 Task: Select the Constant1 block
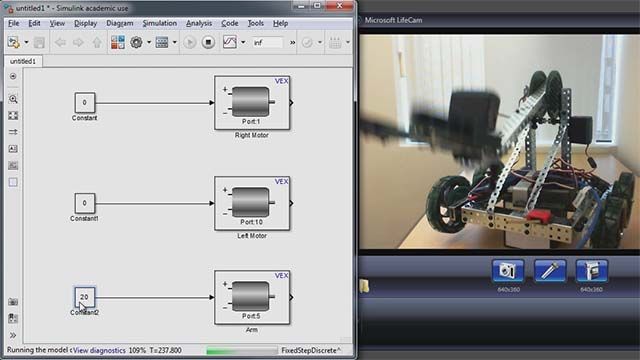click(x=84, y=203)
